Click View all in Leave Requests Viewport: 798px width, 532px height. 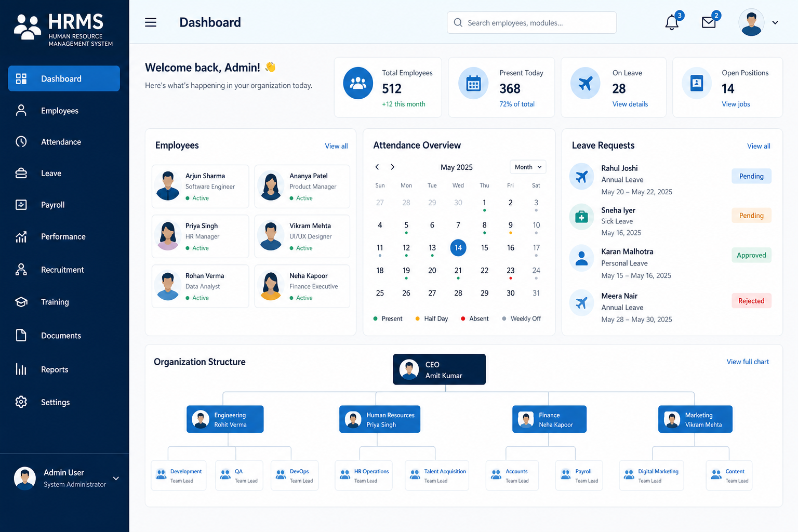point(759,146)
